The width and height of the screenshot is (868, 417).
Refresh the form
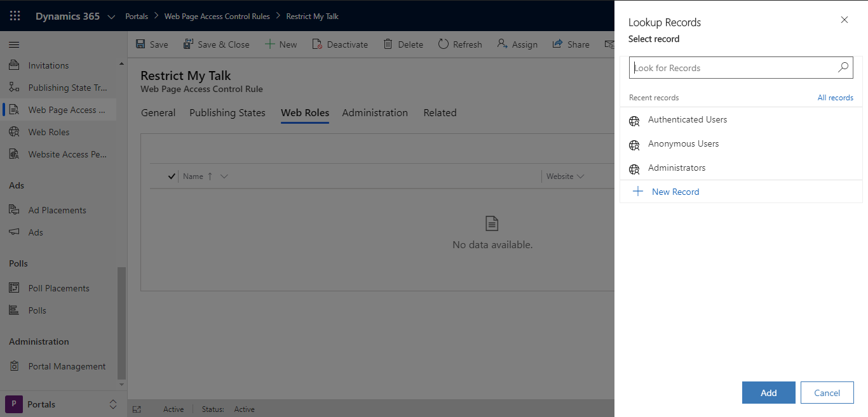click(460, 44)
